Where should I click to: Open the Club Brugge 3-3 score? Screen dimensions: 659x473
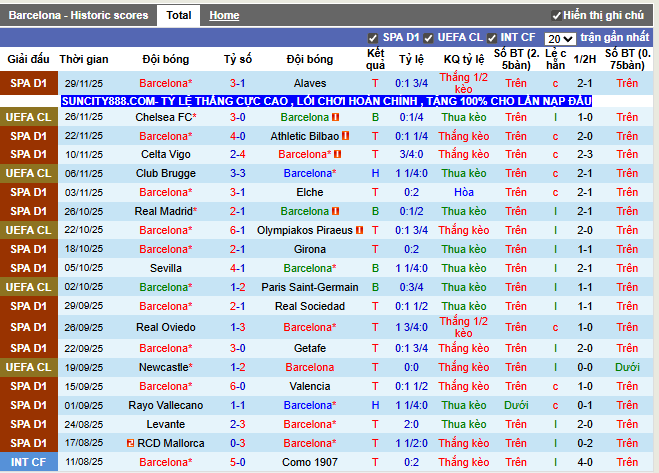(x=237, y=173)
